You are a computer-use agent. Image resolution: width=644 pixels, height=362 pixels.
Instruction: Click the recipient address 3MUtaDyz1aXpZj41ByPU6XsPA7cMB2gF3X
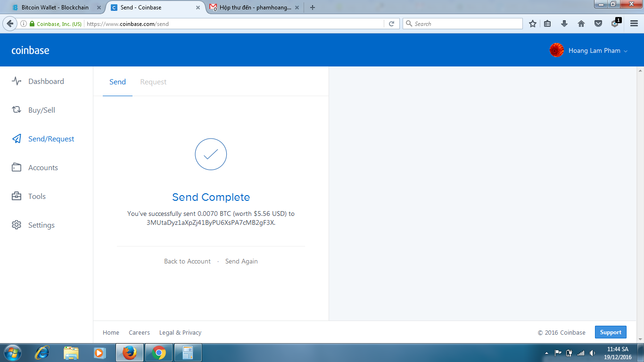211,222
